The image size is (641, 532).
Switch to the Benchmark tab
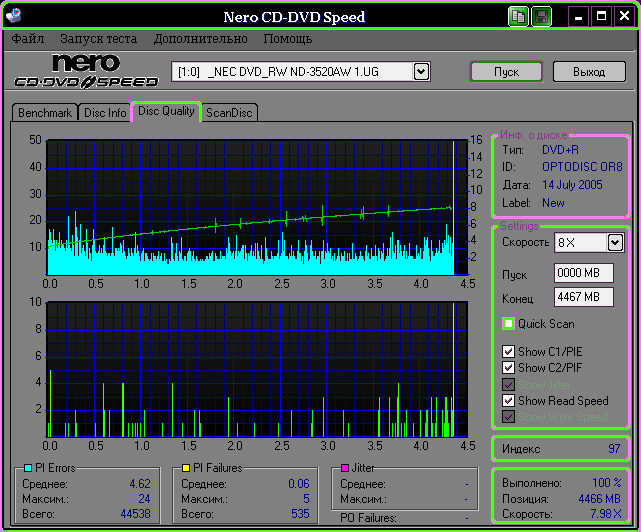[45, 113]
